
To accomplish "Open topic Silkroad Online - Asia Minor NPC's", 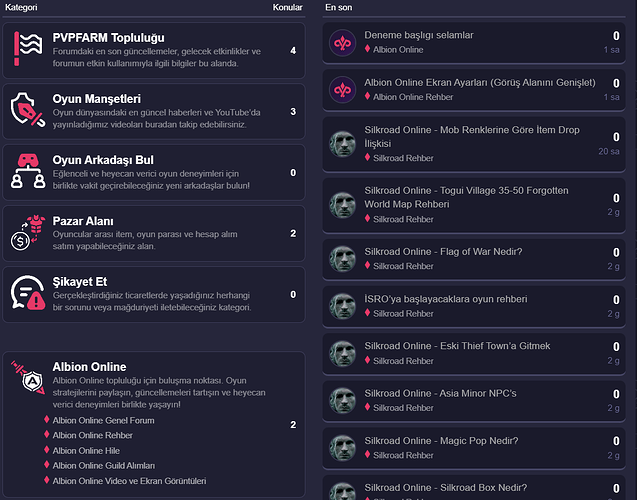I will [x=440, y=394].
